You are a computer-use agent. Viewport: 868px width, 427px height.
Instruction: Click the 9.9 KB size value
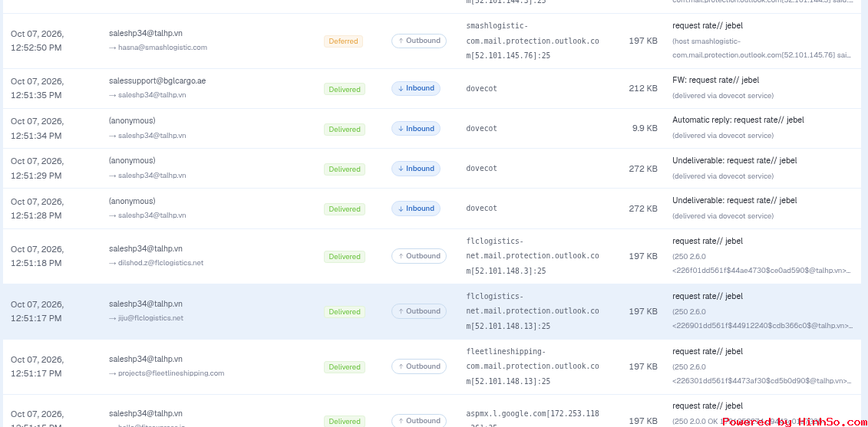tap(645, 128)
